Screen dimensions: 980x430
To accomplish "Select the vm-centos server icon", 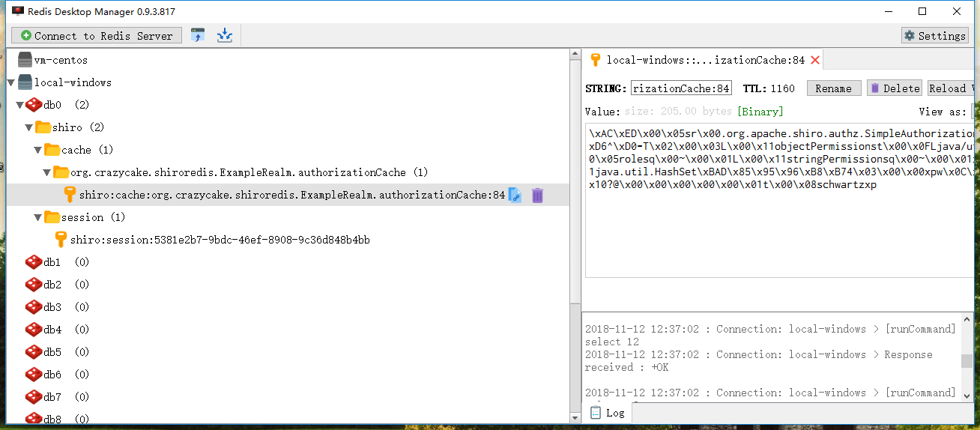I will pyautogui.click(x=25, y=60).
